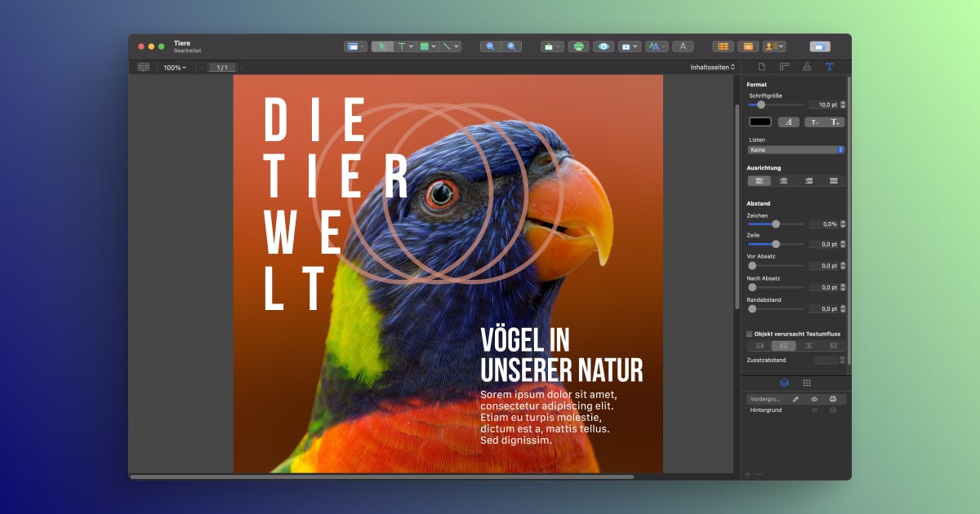Click the T- decrease text size button
The image size is (980, 514).
click(814, 121)
